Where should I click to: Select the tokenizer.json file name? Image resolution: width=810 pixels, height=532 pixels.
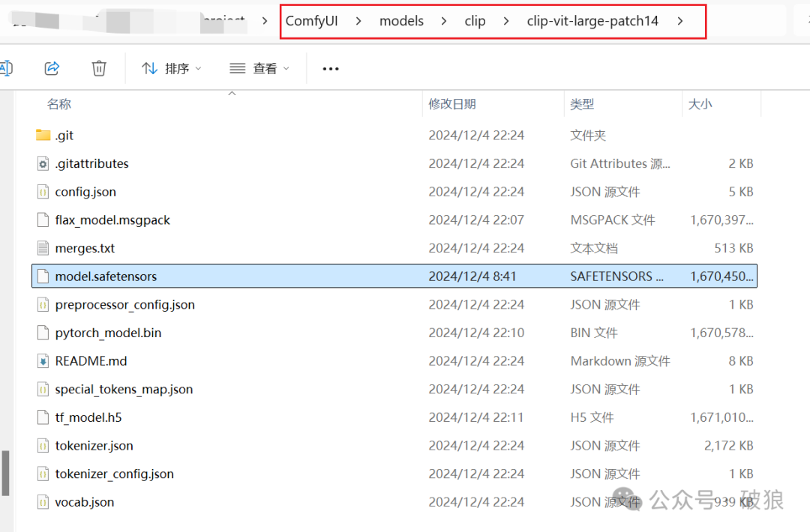click(x=94, y=447)
